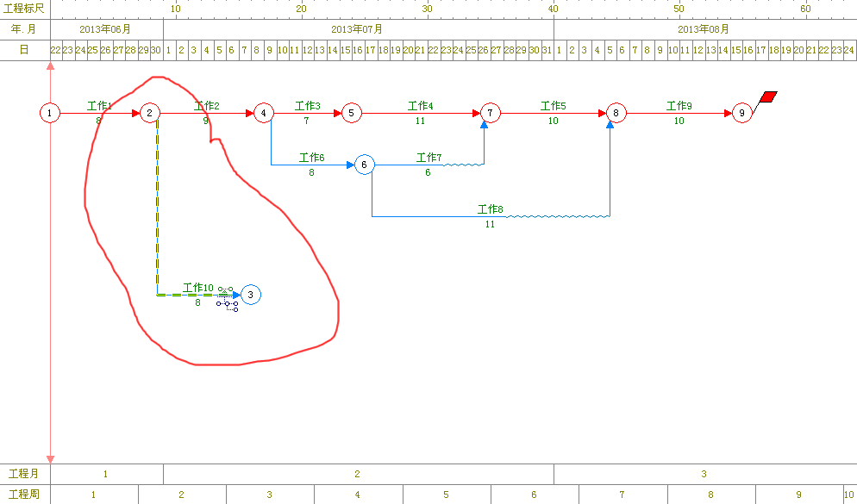
Task: Select node 9 circle
Action: (741, 113)
